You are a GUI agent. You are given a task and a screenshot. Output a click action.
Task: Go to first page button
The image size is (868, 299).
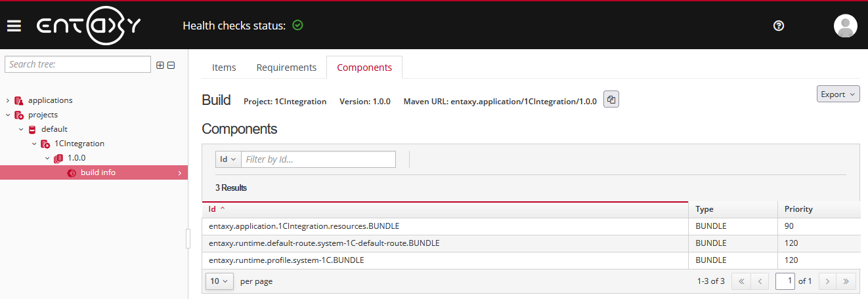[x=741, y=281]
